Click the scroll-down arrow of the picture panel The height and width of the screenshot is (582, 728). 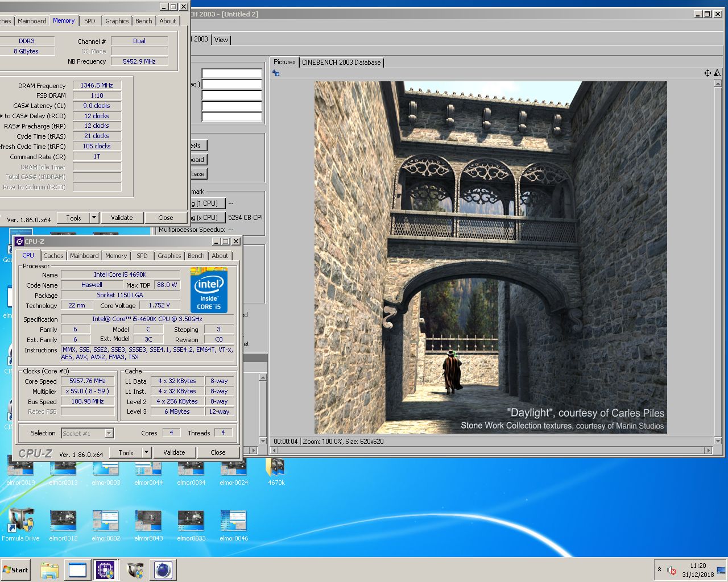pyautogui.click(x=717, y=441)
